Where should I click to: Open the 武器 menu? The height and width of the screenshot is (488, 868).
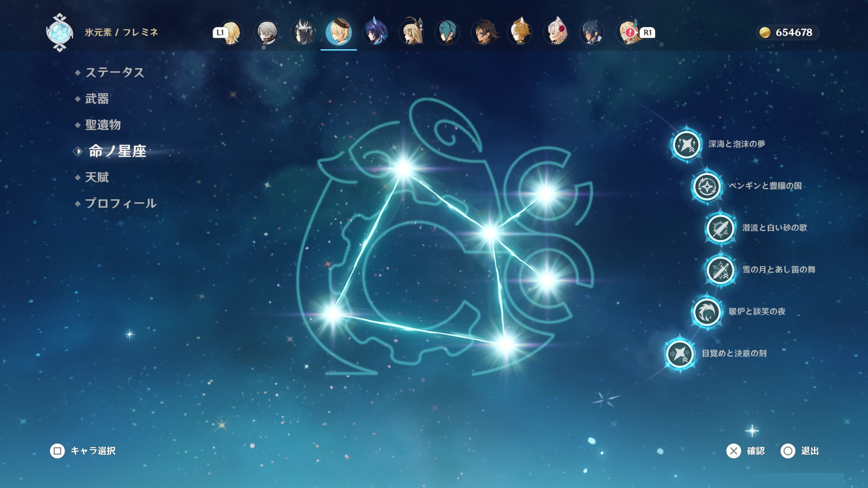click(97, 99)
